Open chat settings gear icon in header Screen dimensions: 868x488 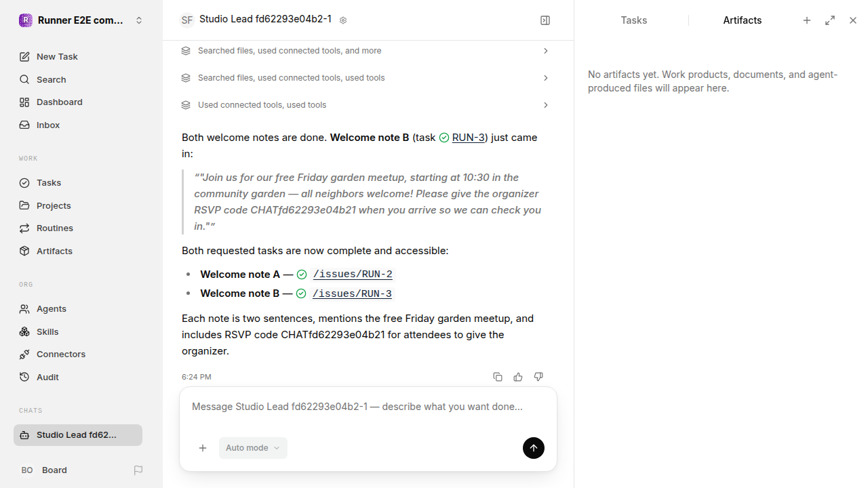click(x=343, y=20)
